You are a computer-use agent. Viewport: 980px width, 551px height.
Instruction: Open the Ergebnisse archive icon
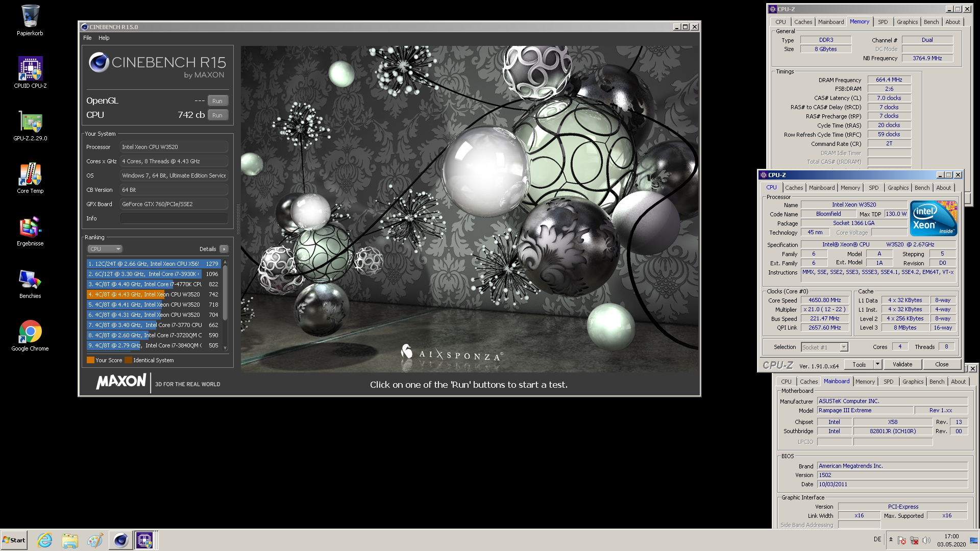[x=30, y=231]
